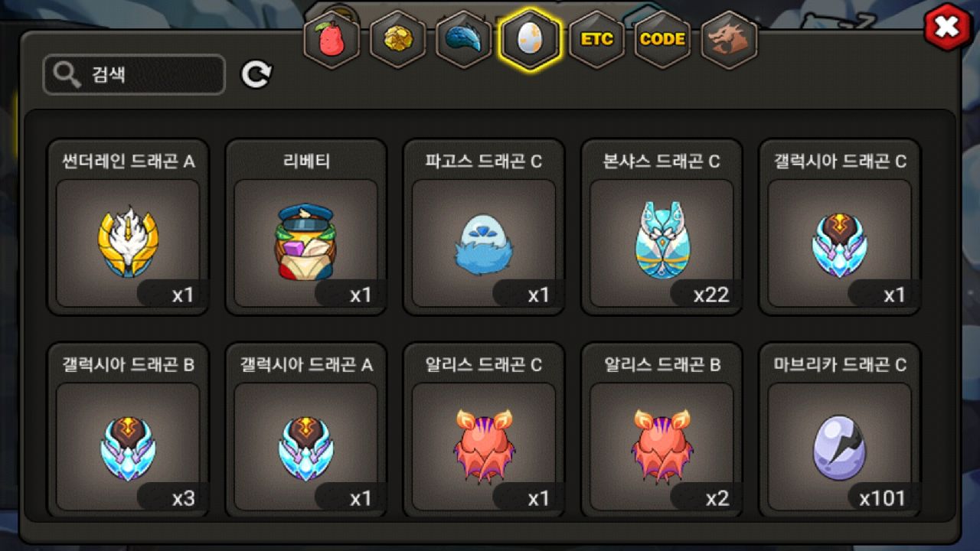Pick the 알리스 드래곤 B egg
The height and width of the screenshot is (551, 980).
661,430
